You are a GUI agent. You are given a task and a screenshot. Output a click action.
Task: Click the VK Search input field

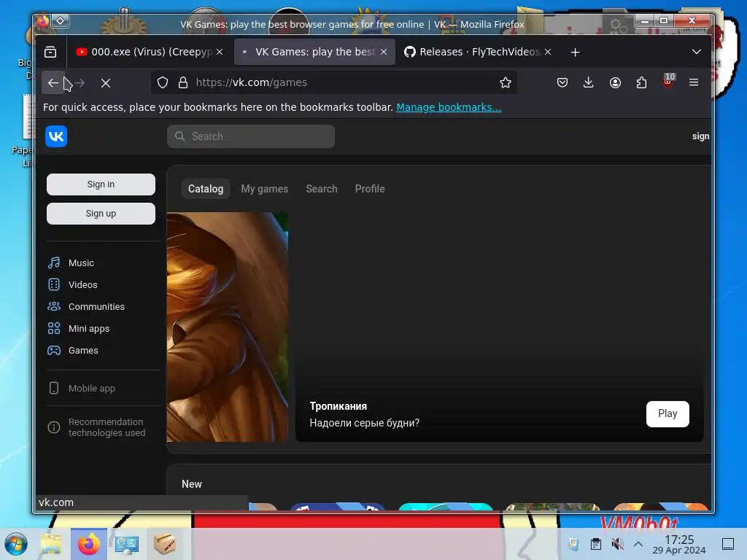point(251,136)
